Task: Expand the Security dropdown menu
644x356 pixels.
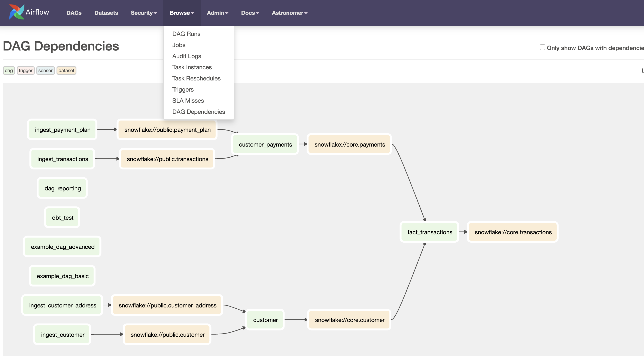Action: click(143, 13)
